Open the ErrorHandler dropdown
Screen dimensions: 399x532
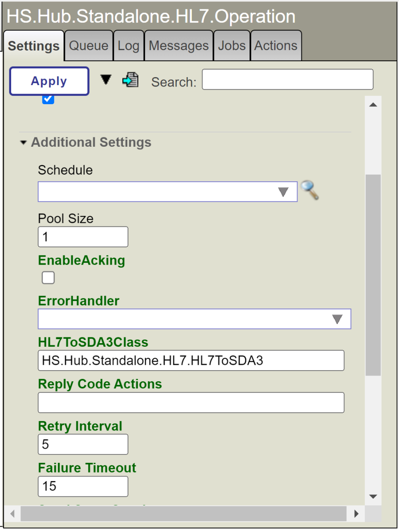[x=194, y=319]
